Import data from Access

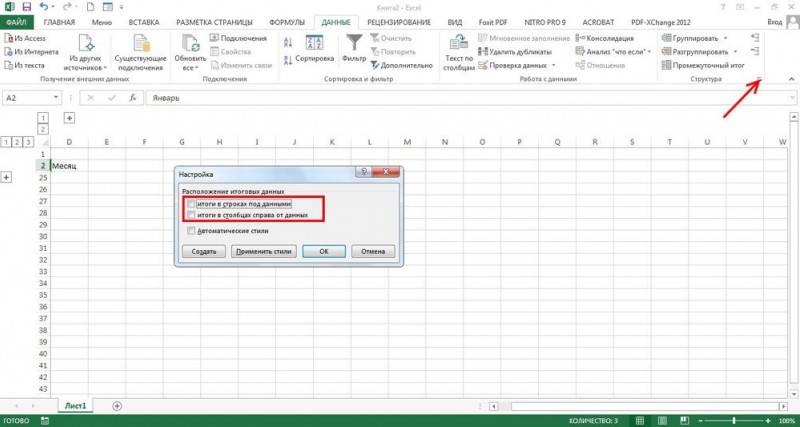point(25,38)
